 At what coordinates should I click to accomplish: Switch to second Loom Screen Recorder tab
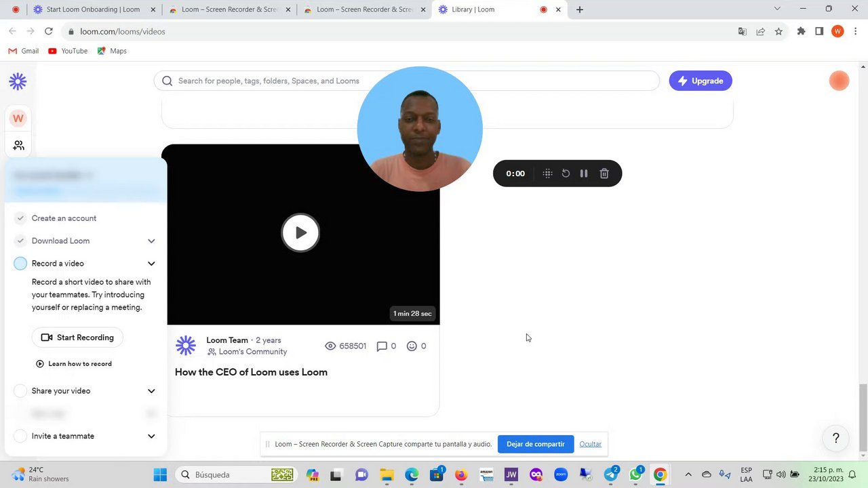229,9
